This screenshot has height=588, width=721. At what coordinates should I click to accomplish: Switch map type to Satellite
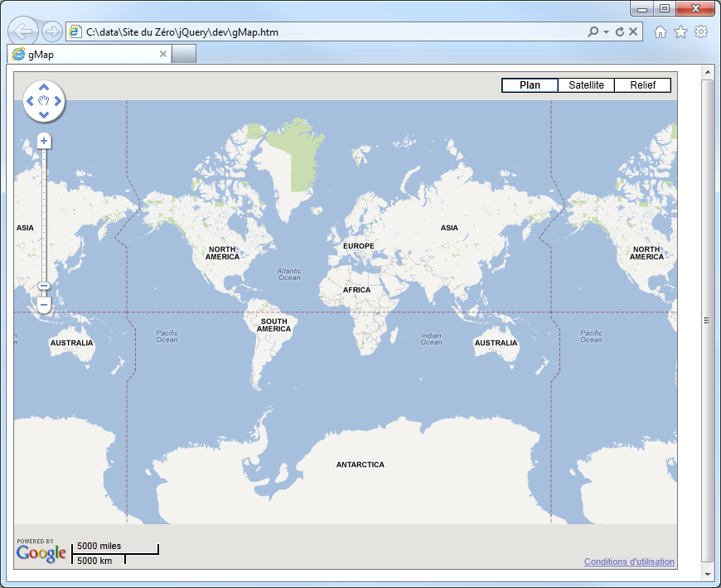click(586, 85)
